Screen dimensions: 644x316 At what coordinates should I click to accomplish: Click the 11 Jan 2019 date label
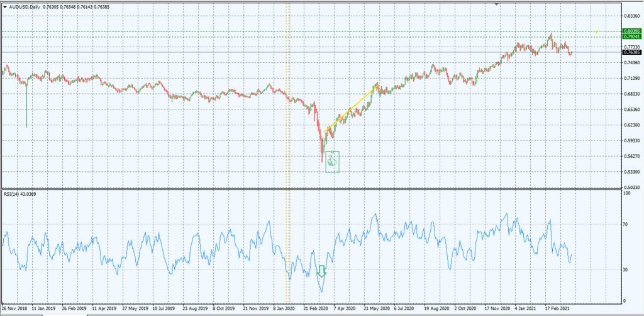(x=43, y=310)
